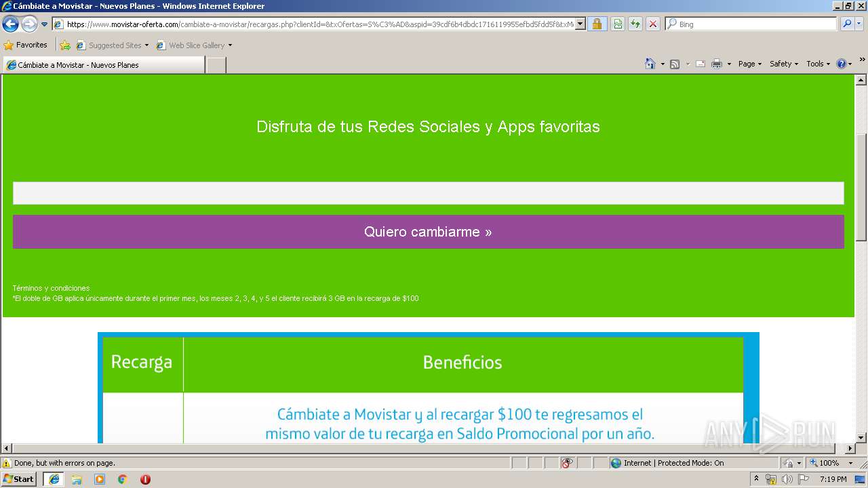Image resolution: width=868 pixels, height=488 pixels.
Task: Show hidden tray icons arrow
Action: pos(757,479)
